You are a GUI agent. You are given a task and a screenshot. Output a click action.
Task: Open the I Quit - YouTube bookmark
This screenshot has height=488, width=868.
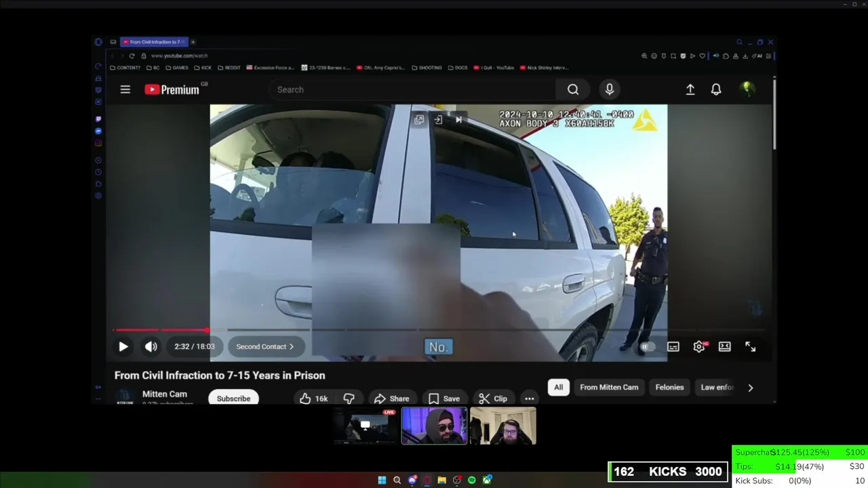pos(494,68)
